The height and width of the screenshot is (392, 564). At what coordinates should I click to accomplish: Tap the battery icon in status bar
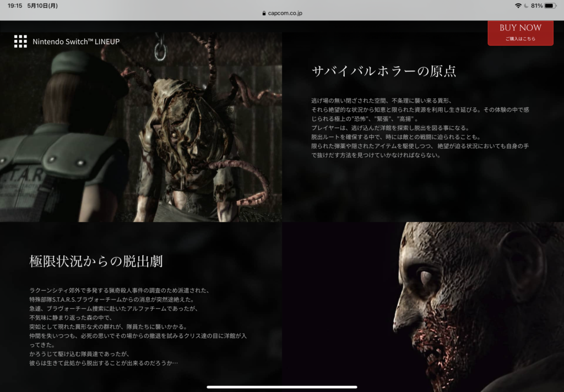pyautogui.click(x=550, y=6)
